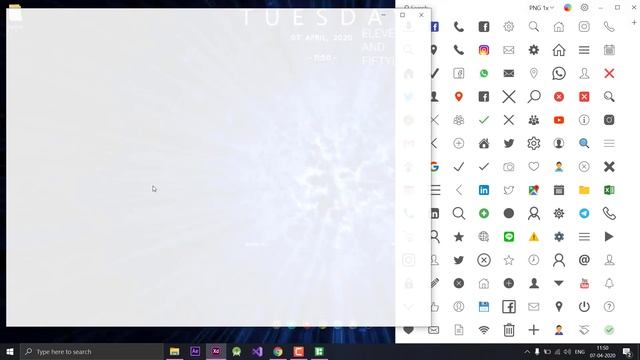
Task: Select the globe icon
Action: point(484,237)
